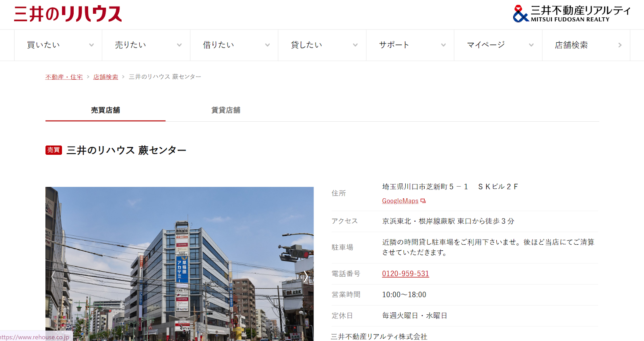This screenshot has width=644, height=341.
Task: Open the GoogleMaps link
Action: tap(400, 201)
